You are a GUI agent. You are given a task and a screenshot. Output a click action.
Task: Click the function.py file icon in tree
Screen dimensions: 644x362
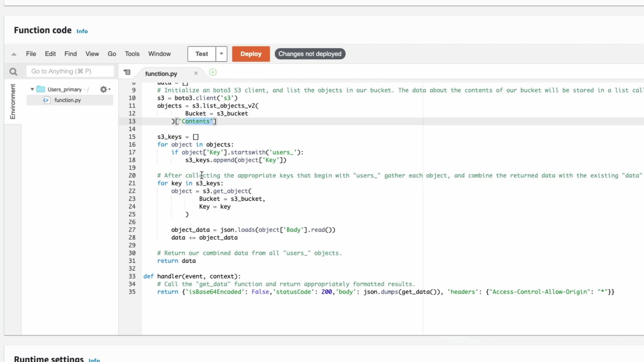[46, 100]
